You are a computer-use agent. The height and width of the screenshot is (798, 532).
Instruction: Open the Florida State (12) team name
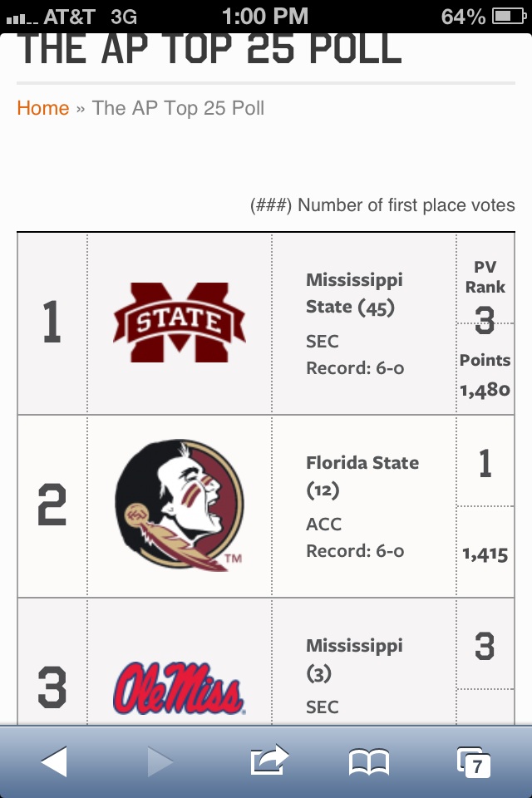pos(362,475)
